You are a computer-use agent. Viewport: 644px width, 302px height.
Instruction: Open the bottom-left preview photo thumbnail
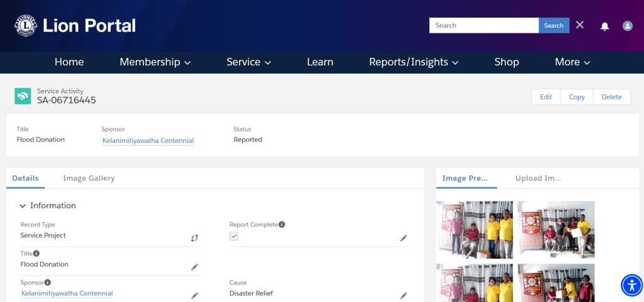pyautogui.click(x=474, y=282)
